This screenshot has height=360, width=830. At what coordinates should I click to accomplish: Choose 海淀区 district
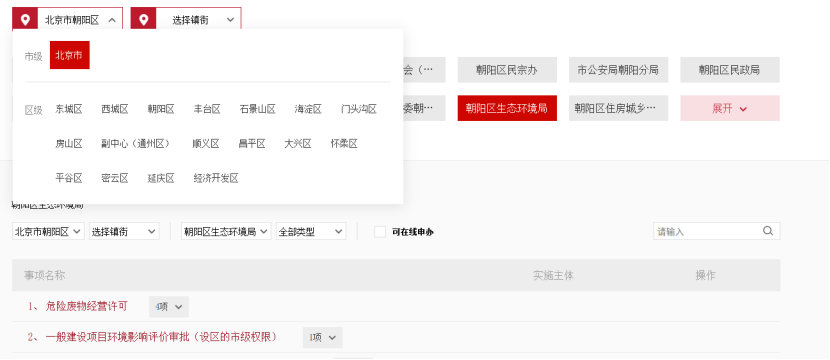pos(308,109)
